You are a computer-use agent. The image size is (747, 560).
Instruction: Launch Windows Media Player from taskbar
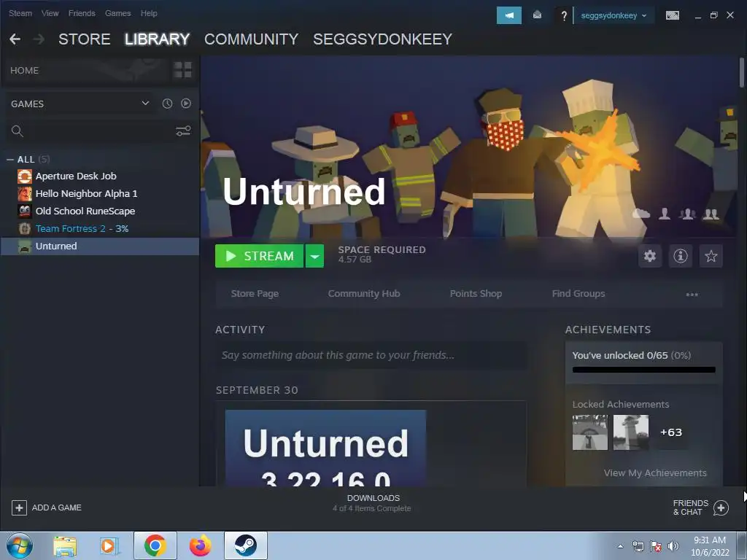(x=109, y=545)
